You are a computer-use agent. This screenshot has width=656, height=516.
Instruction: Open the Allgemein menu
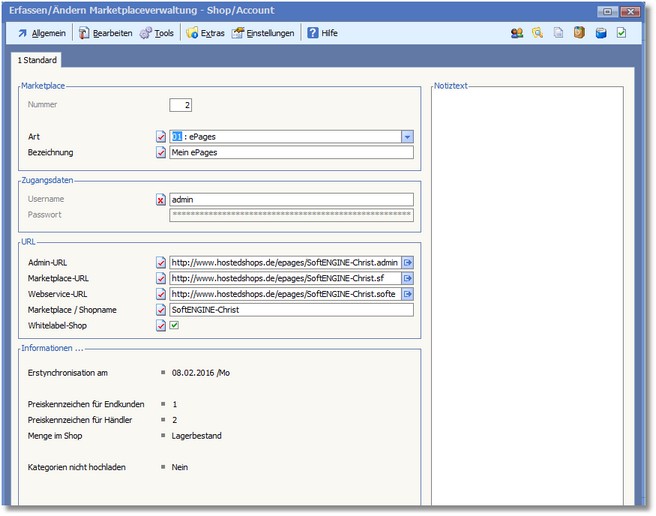pos(42,33)
